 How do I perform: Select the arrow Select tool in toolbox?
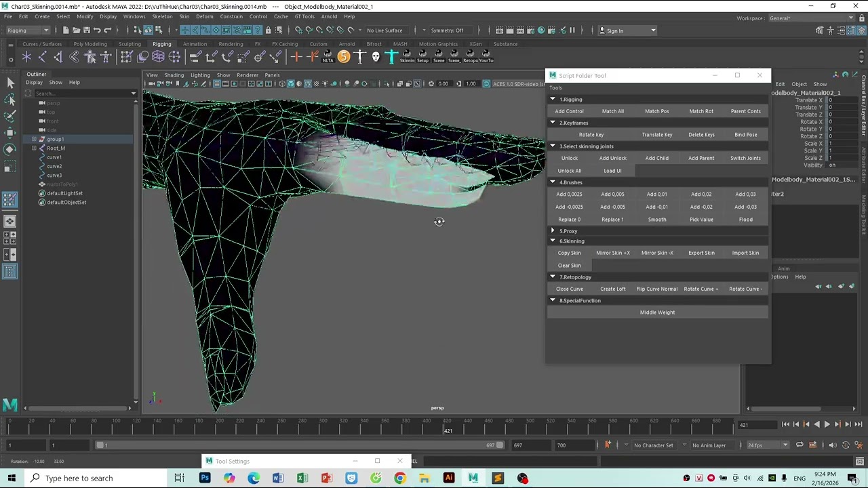(10, 82)
